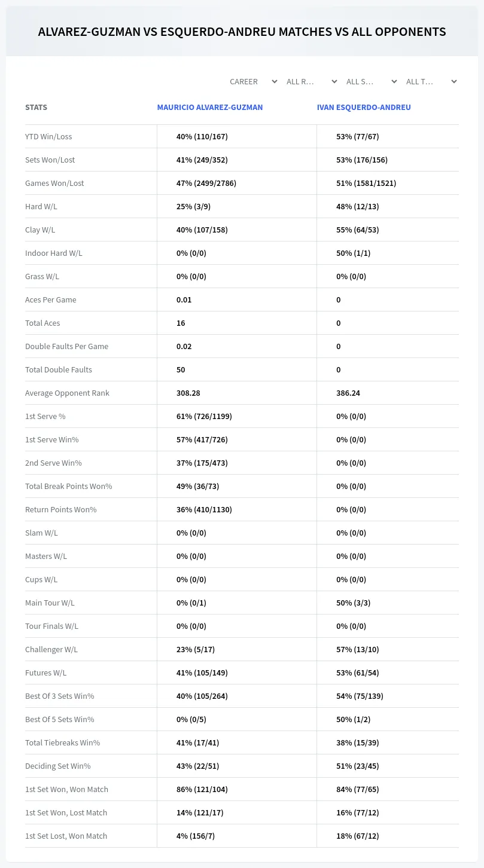Select the 1st Serve % row label
Screen dimensions: 484x868
(x=45, y=416)
